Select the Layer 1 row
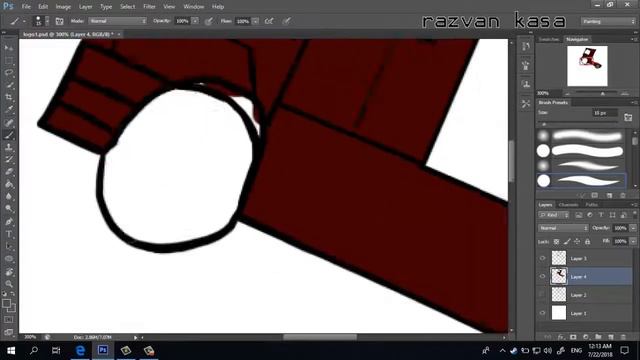The height and width of the screenshot is (360, 640). 585,313
